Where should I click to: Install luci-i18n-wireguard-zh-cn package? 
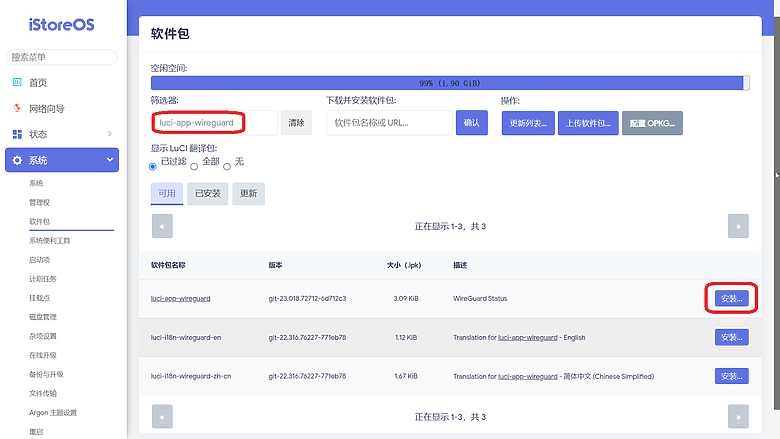click(x=731, y=376)
